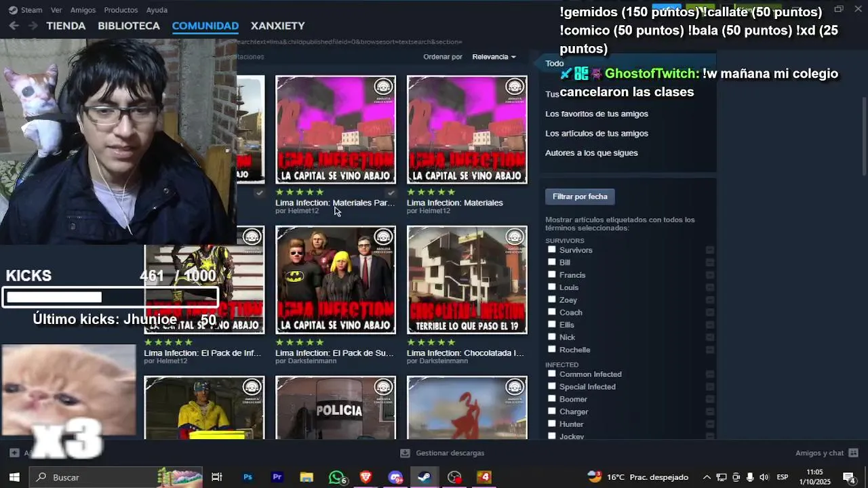Image resolution: width=868 pixels, height=488 pixels.
Task: Exclude the Rochelle tag with its minus icon
Action: [x=710, y=350]
